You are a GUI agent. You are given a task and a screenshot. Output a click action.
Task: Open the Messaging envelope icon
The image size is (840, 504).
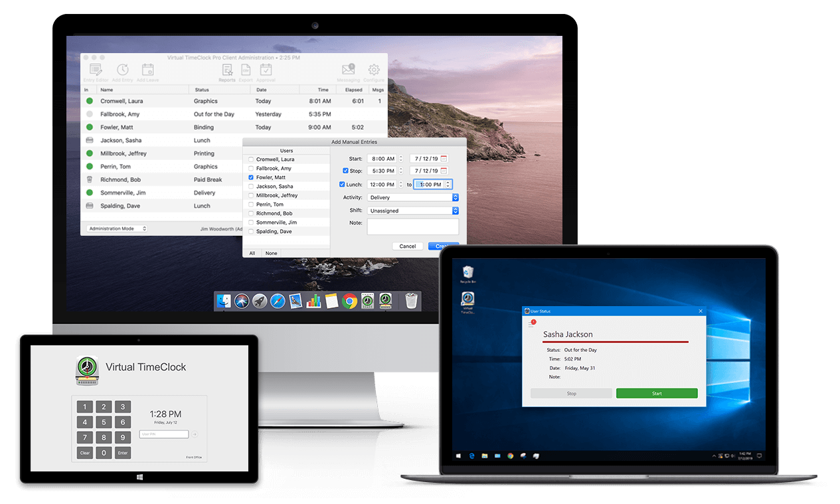click(x=349, y=69)
